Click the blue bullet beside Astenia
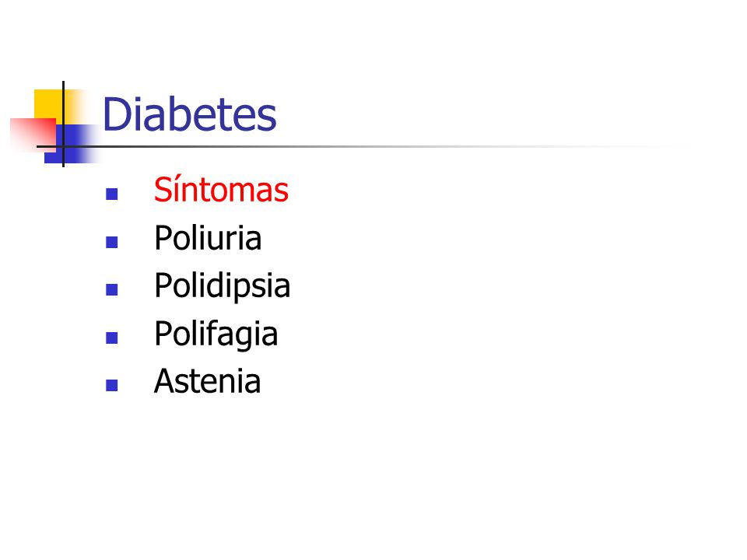Screen dimensions: 747x560 coord(111,385)
